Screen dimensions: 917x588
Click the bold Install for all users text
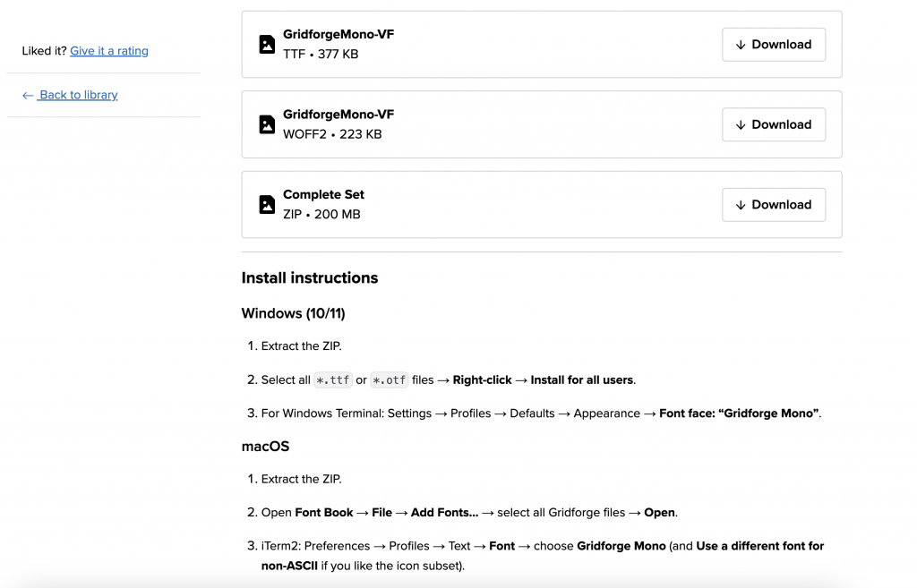tap(581, 380)
